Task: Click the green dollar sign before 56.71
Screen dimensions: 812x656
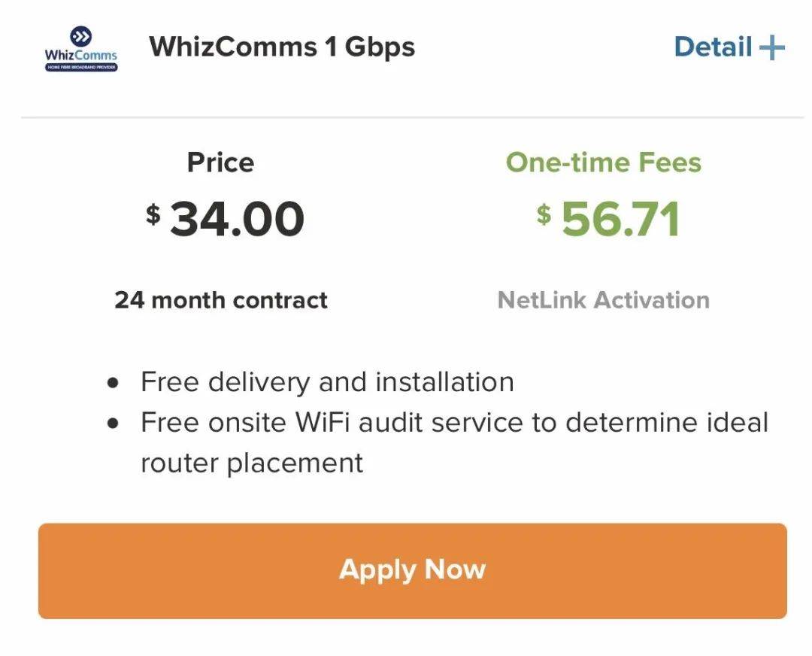Action: tap(544, 214)
